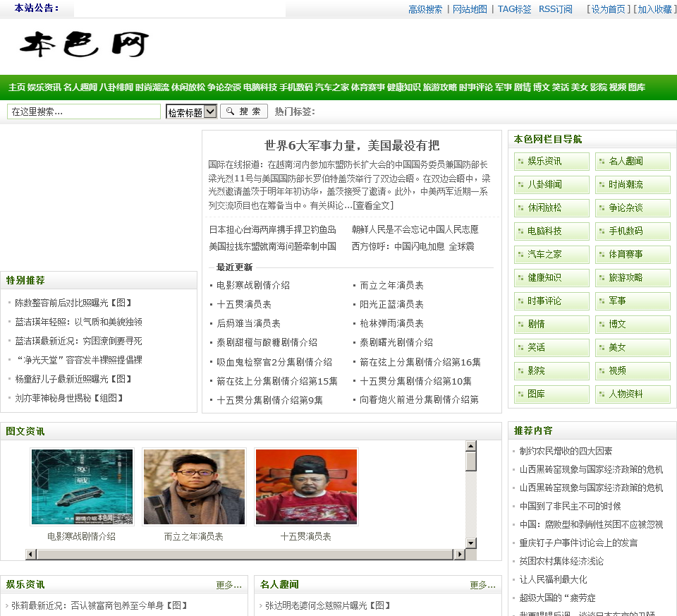
Task: Open 更多 link in 名人趣闻 section
Action: [x=482, y=585]
